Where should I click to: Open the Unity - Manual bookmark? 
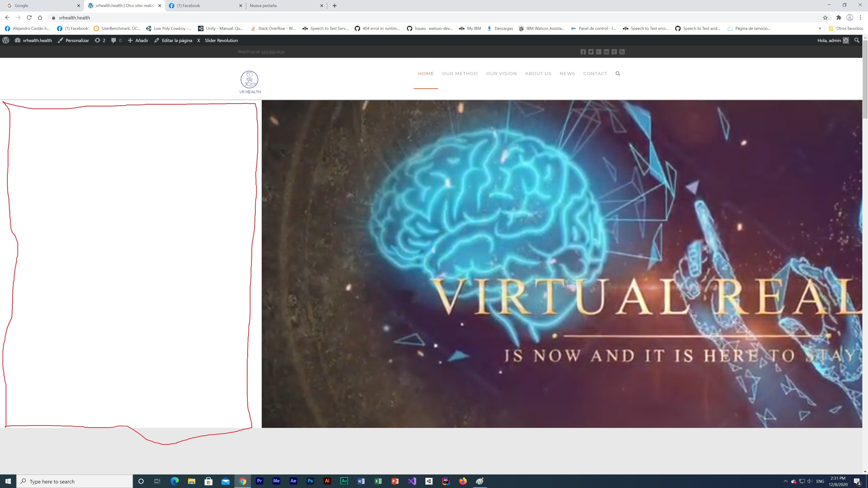coord(221,29)
